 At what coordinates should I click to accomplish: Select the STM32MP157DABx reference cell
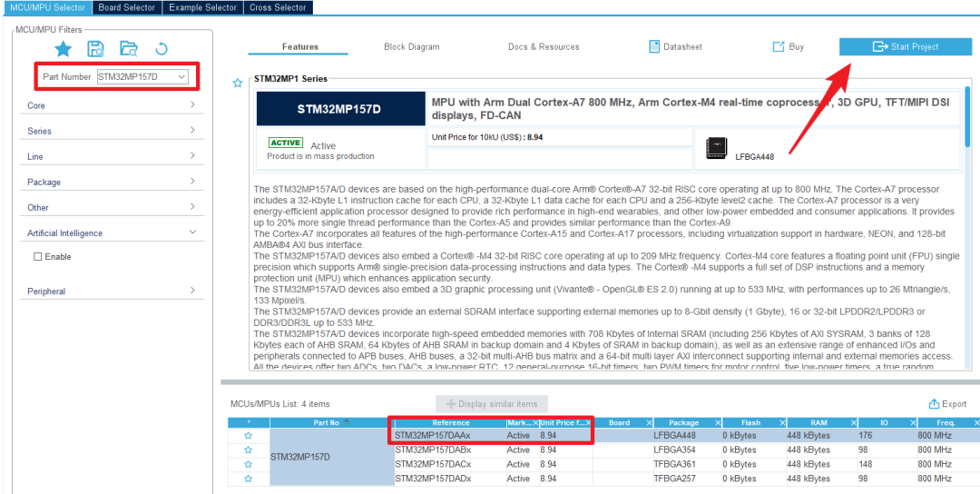(450, 450)
